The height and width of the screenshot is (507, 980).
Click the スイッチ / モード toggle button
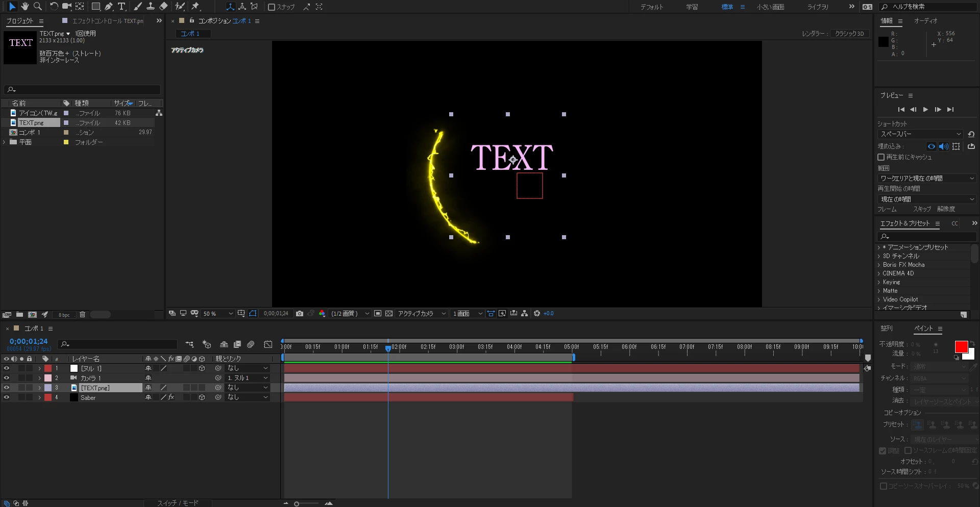pos(178,503)
